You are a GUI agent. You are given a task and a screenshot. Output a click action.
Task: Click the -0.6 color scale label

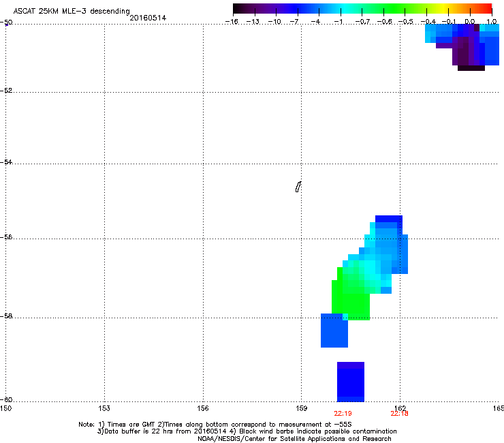pos(384,22)
